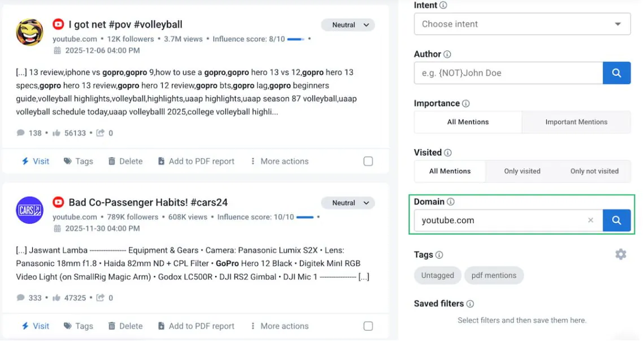The height and width of the screenshot is (341, 644).
Task: Switch to the Only not visited tab
Action: [594, 171]
